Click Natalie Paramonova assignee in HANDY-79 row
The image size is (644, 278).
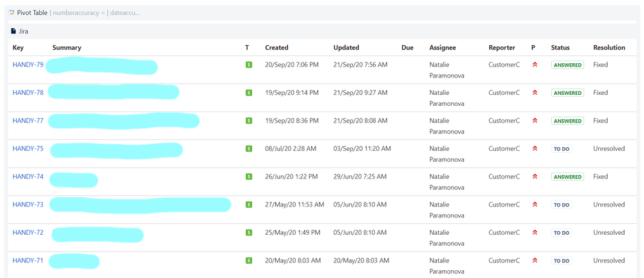[x=447, y=70]
